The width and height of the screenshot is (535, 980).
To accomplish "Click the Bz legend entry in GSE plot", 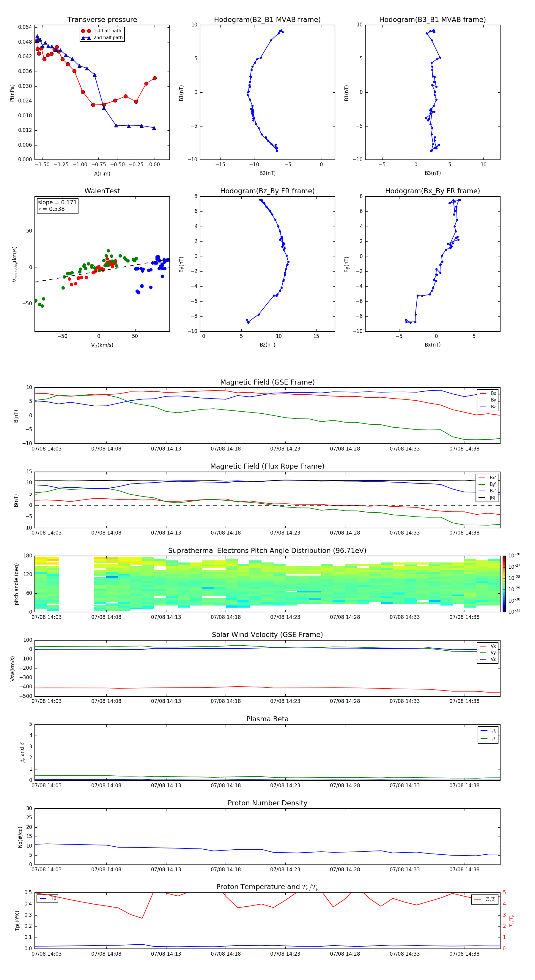I will (x=488, y=407).
